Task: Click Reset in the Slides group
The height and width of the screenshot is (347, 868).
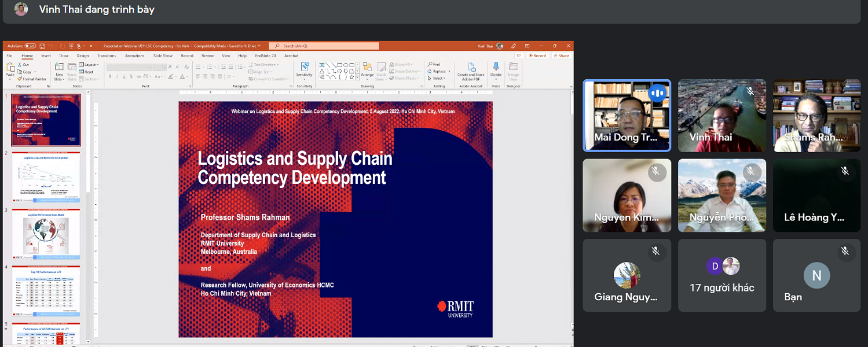Action: tap(87, 72)
